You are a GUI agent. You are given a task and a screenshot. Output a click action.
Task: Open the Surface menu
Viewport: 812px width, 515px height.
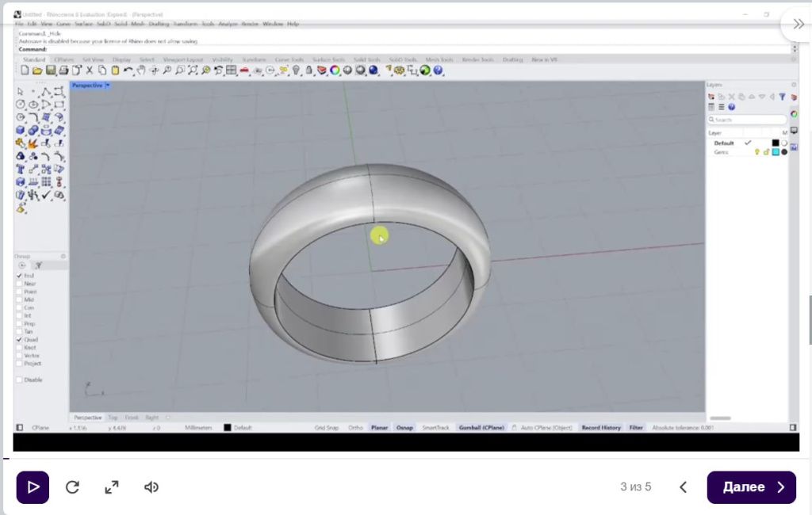pos(84,25)
